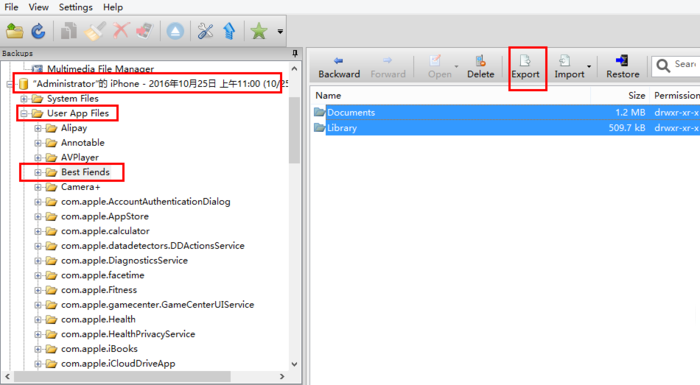Viewport: 700px width, 385px height.
Task: Click the Documents folder icon
Action: [319, 112]
